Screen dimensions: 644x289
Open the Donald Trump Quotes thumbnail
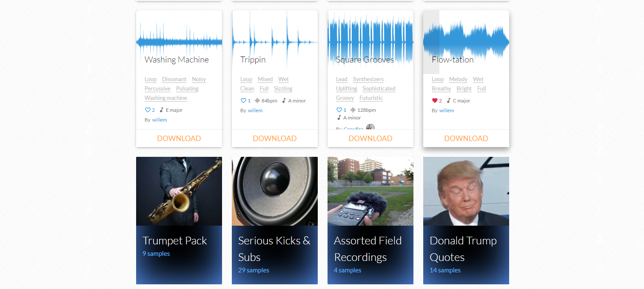tap(466, 191)
